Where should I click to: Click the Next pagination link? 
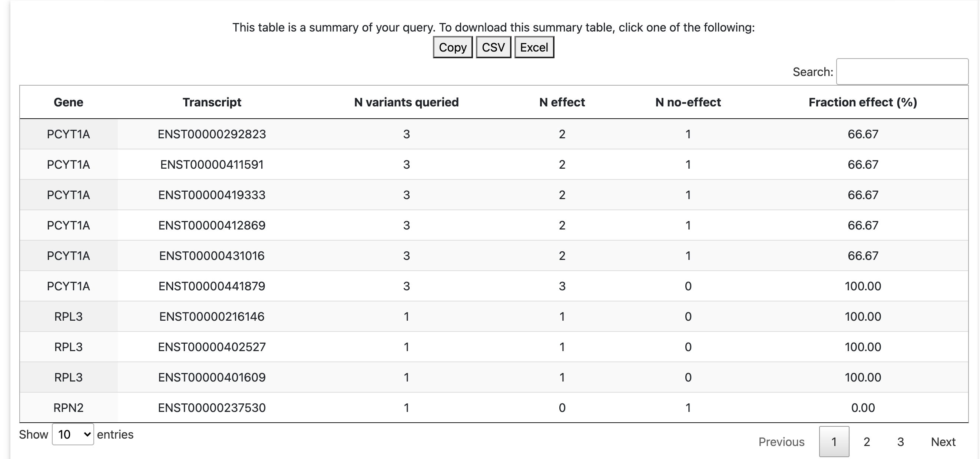[943, 442]
